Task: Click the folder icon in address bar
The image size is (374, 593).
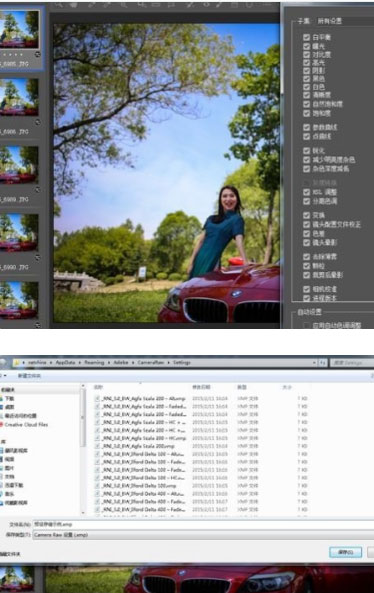Action: tap(17, 362)
